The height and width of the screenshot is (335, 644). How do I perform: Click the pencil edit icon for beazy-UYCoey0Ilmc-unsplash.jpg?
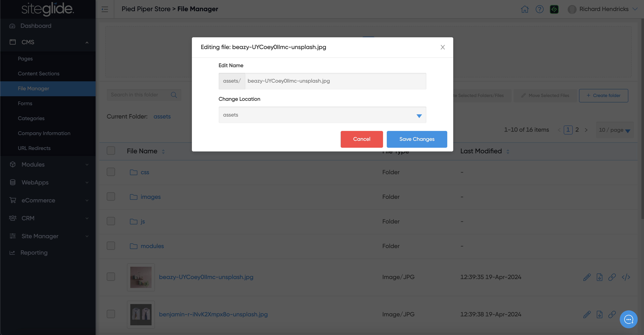pos(587,277)
